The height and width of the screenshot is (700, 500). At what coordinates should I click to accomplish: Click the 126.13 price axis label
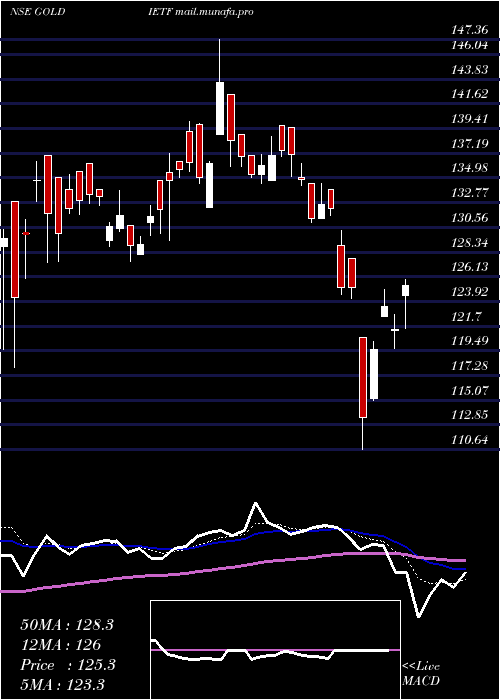tap(469, 267)
